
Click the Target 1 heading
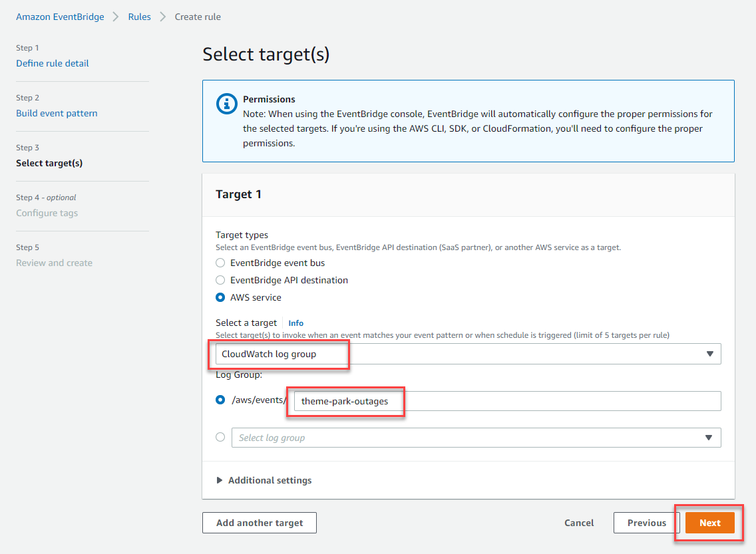pyautogui.click(x=238, y=194)
